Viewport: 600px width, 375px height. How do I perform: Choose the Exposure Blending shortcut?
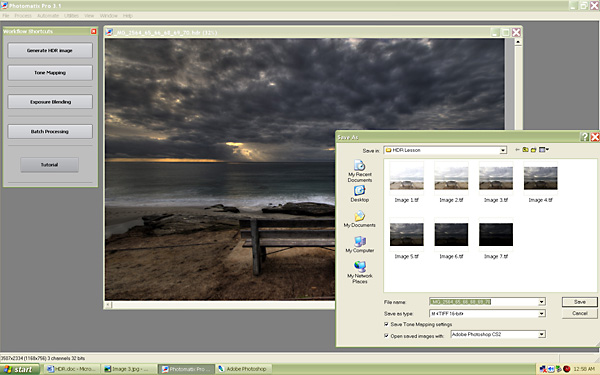tap(50, 102)
